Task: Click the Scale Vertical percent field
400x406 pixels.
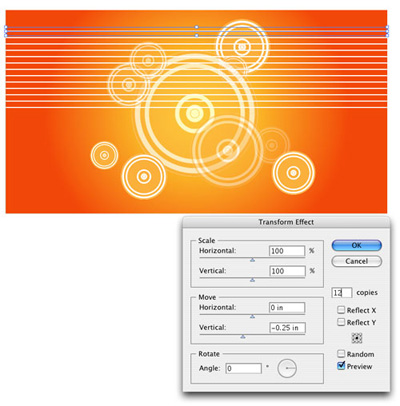Action: pyautogui.click(x=287, y=271)
